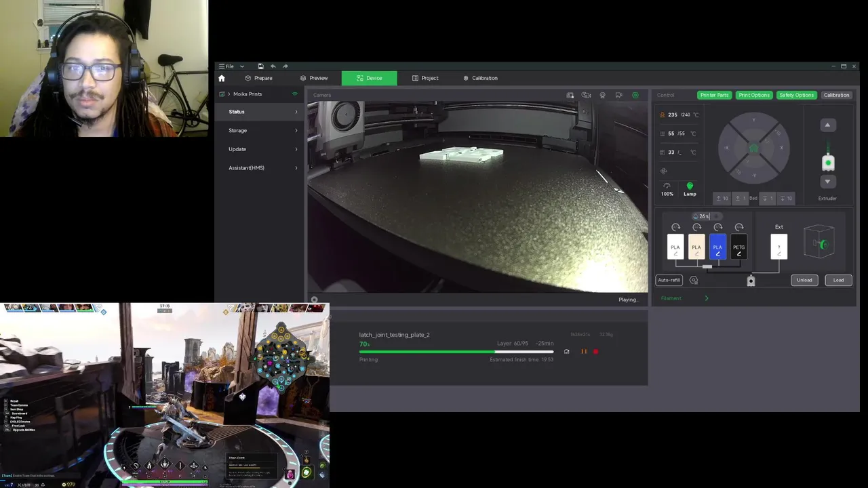The width and height of the screenshot is (868, 488).
Task: Open the fan control icon
Action: pyautogui.click(x=664, y=171)
